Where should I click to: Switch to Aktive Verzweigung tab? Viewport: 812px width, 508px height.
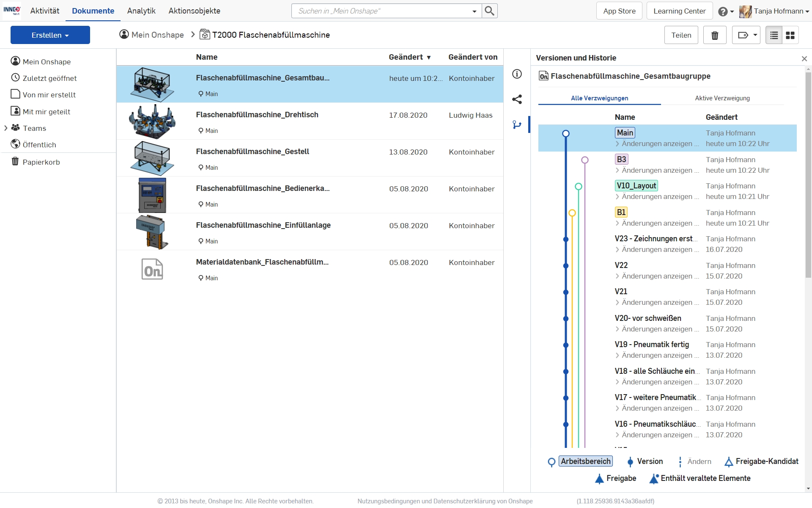[x=722, y=98]
